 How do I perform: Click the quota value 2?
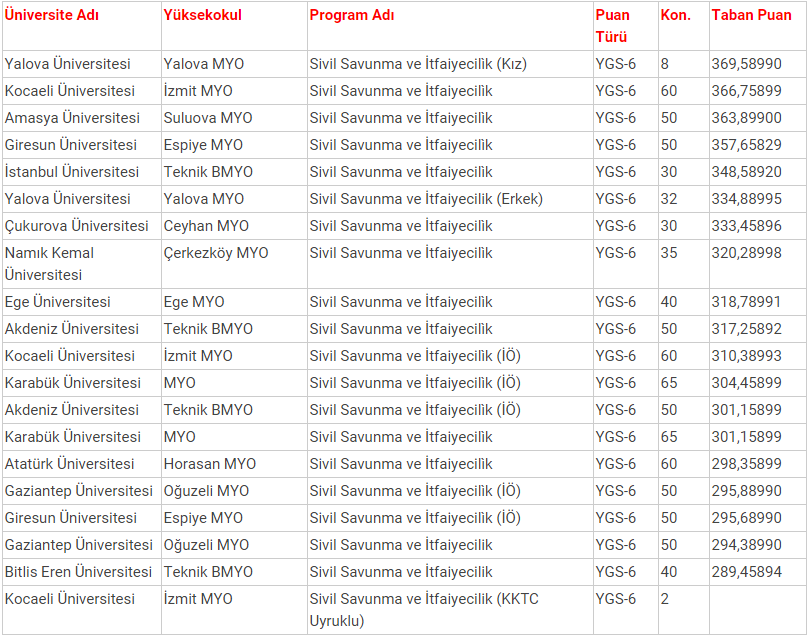click(665, 599)
